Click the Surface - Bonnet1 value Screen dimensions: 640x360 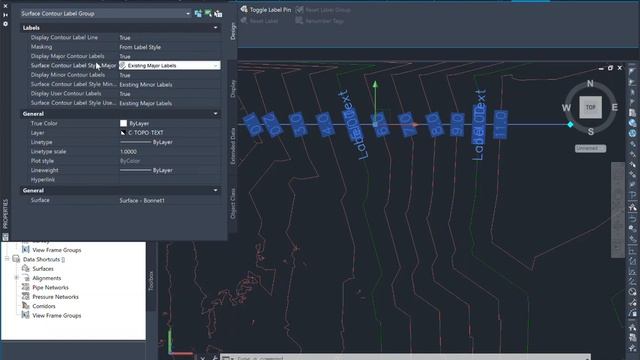tap(142, 200)
